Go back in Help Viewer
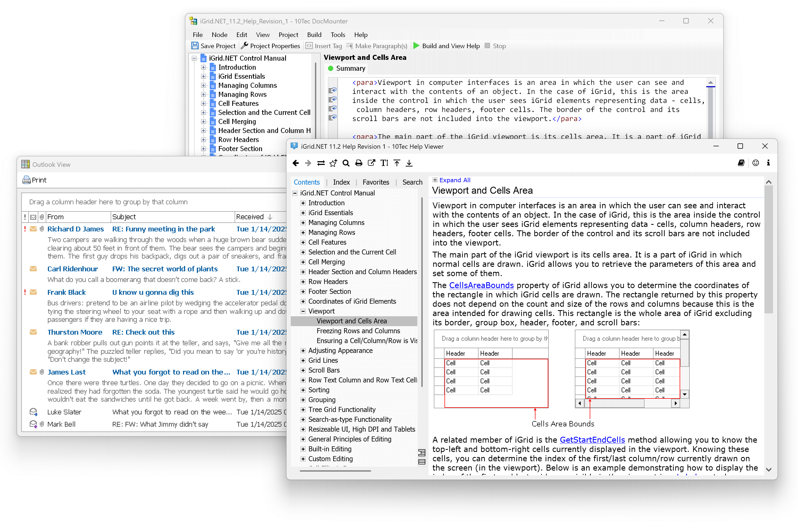The image size is (798, 532). click(296, 163)
